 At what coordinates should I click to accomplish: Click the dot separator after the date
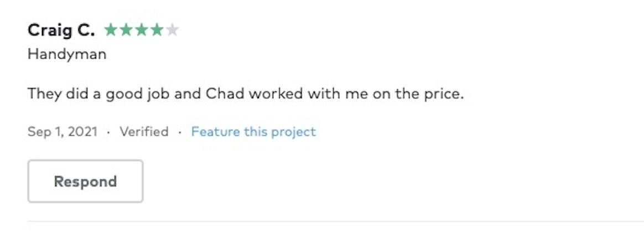coord(108,132)
